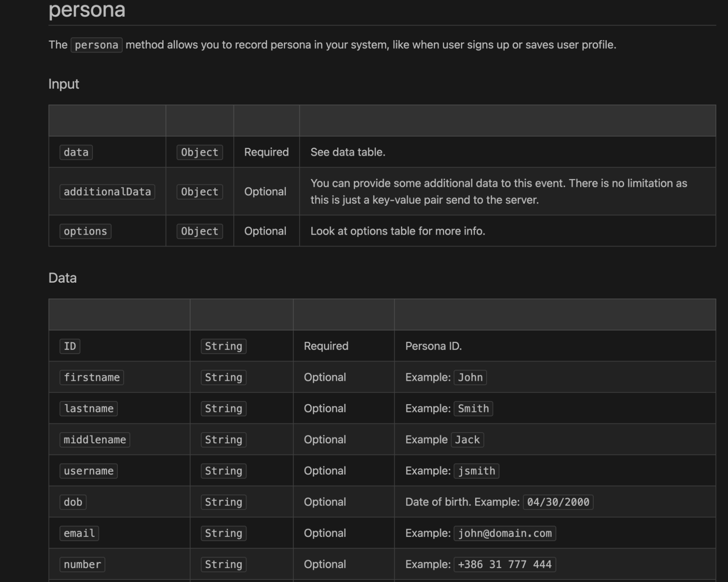The image size is (728, 582).
Task: Click 'Required' in the ID row
Action: click(326, 346)
